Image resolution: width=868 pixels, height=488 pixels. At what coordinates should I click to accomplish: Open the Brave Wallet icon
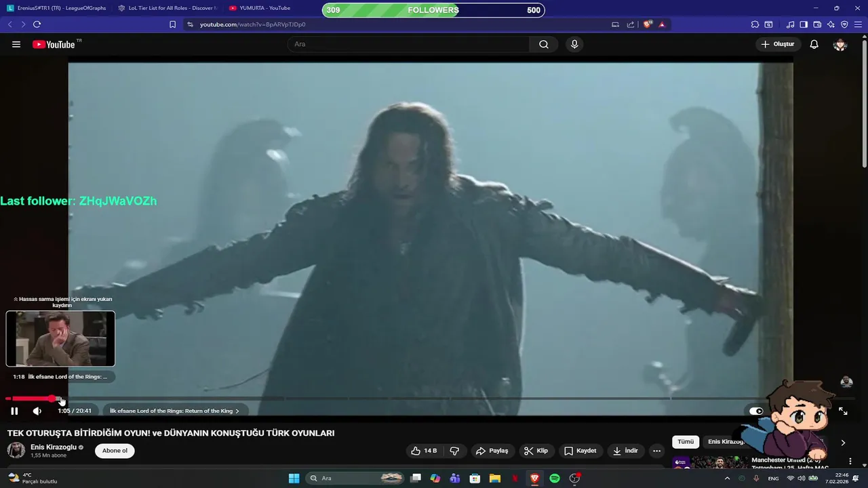pyautogui.click(x=817, y=24)
